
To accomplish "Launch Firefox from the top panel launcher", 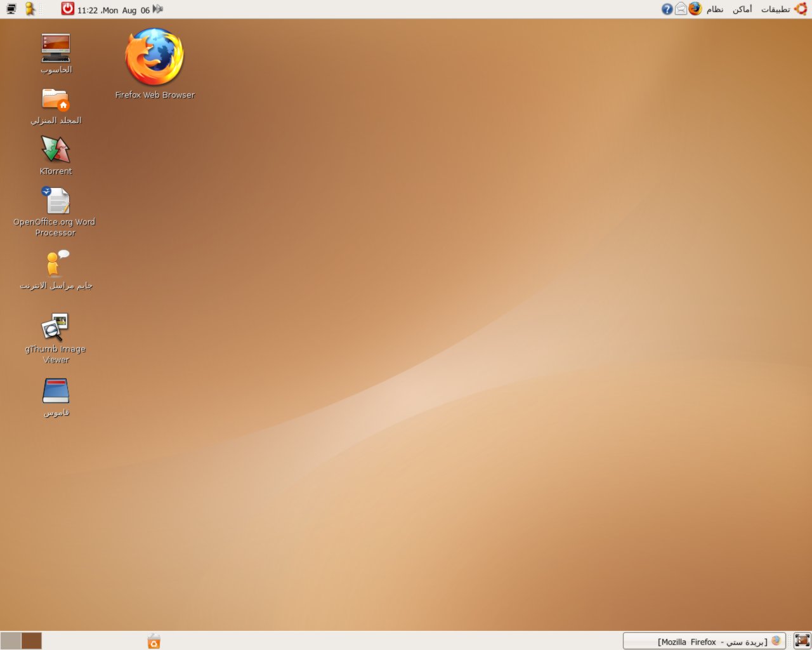I will (695, 9).
